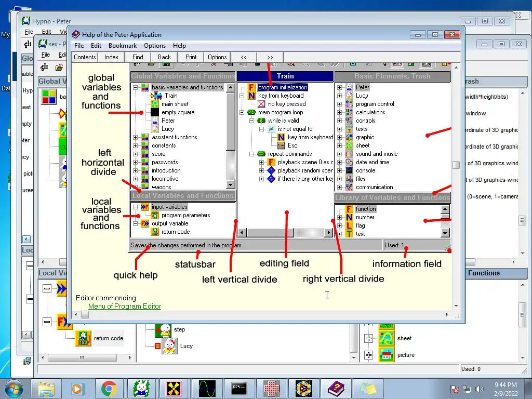The height and width of the screenshot is (399, 532).
Task: Click Local Variables scrollbar right arrow
Action: coord(130,357)
